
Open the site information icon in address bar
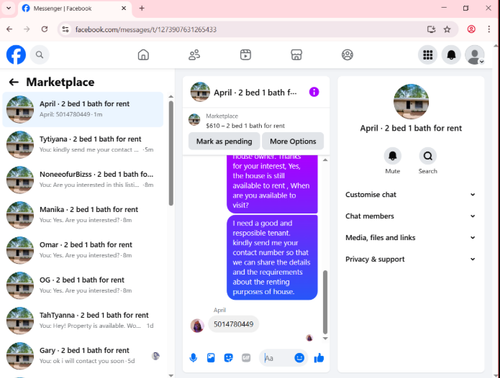66,29
